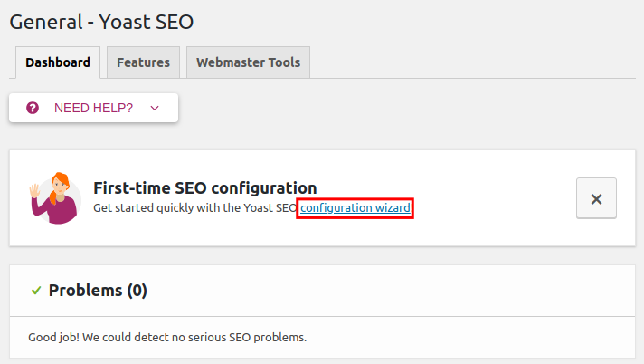
Task: Click the Good job no problems message
Action: (167, 338)
